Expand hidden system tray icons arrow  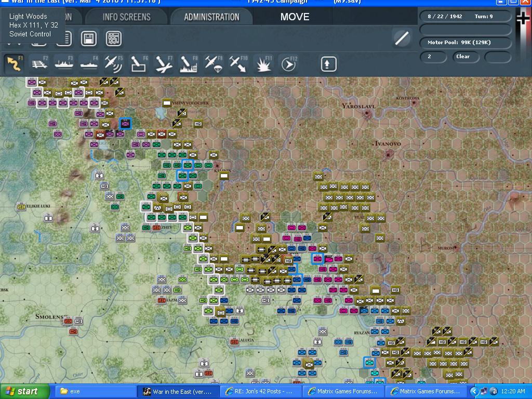474,392
